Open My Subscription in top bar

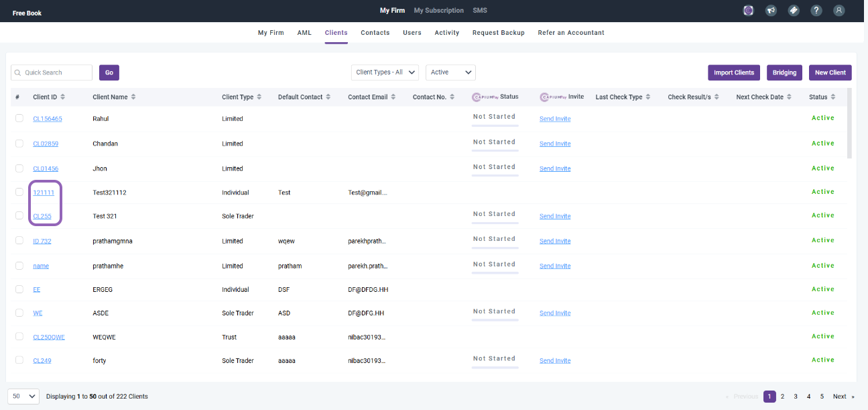[439, 11]
